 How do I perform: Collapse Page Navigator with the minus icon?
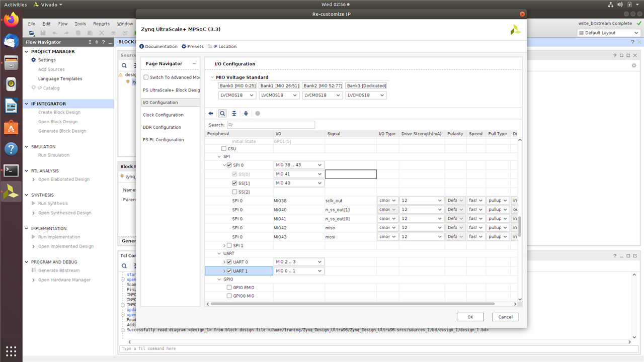coord(194,64)
